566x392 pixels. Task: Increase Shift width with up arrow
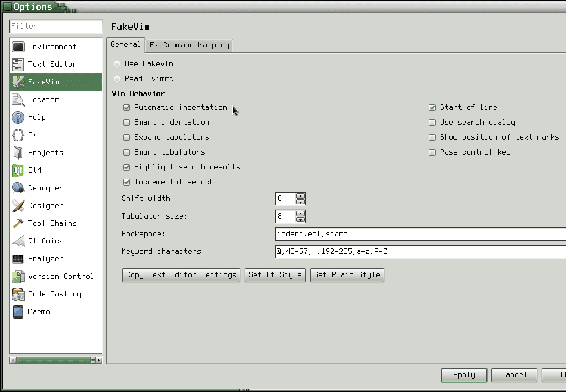(x=300, y=196)
